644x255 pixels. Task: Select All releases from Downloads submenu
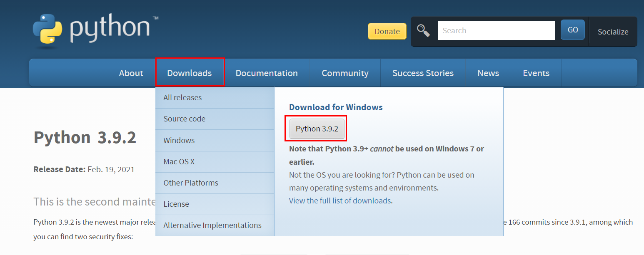[215, 98]
